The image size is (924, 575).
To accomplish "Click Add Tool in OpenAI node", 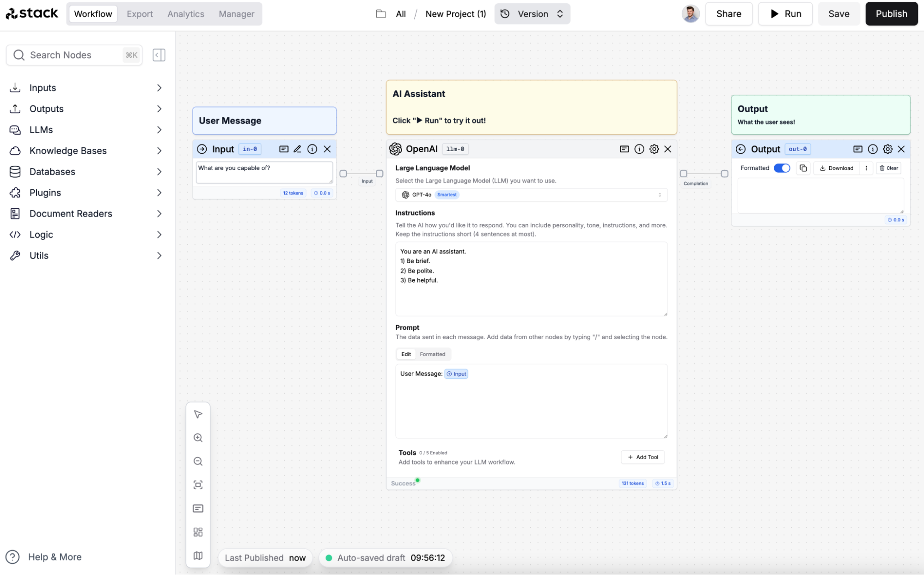I will click(x=643, y=456).
